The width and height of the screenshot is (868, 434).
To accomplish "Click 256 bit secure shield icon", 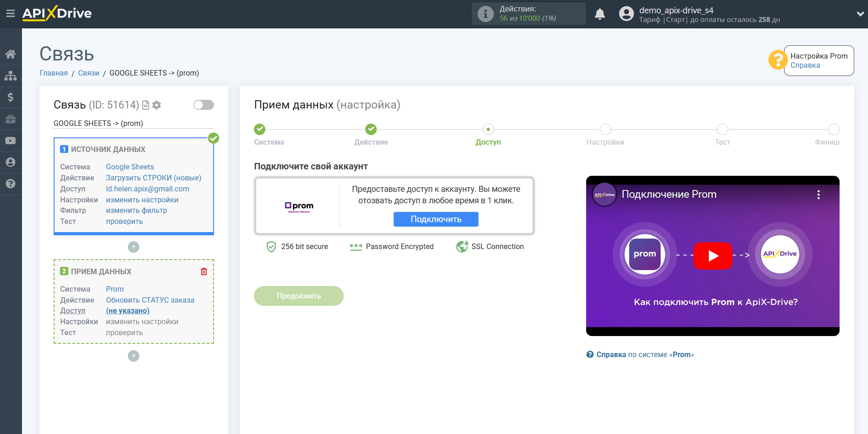I will point(271,247).
